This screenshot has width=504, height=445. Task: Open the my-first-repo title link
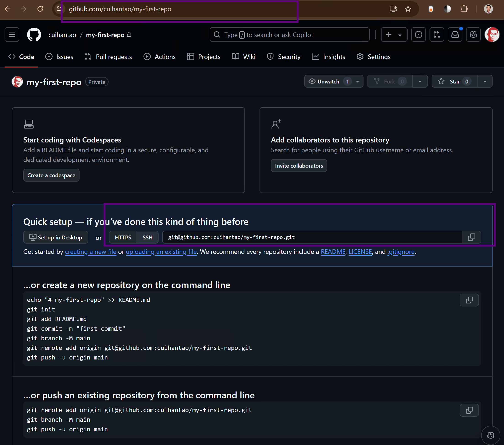(54, 82)
